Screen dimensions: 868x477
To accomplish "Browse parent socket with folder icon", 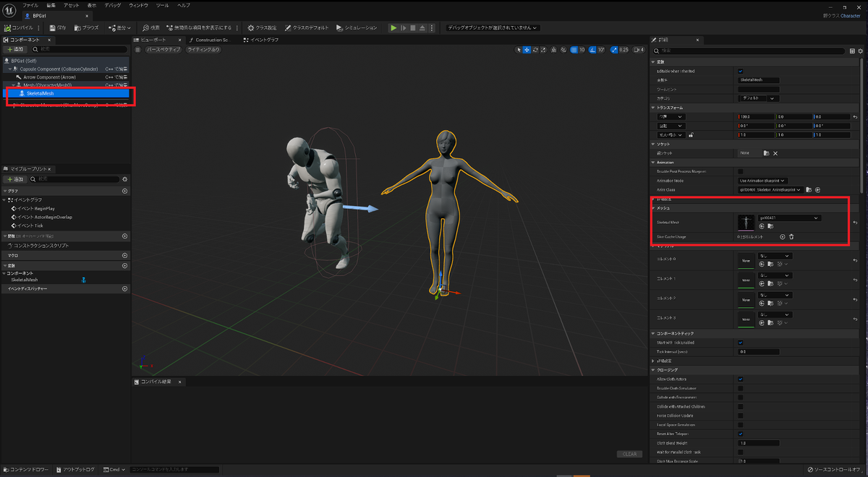I will point(766,153).
